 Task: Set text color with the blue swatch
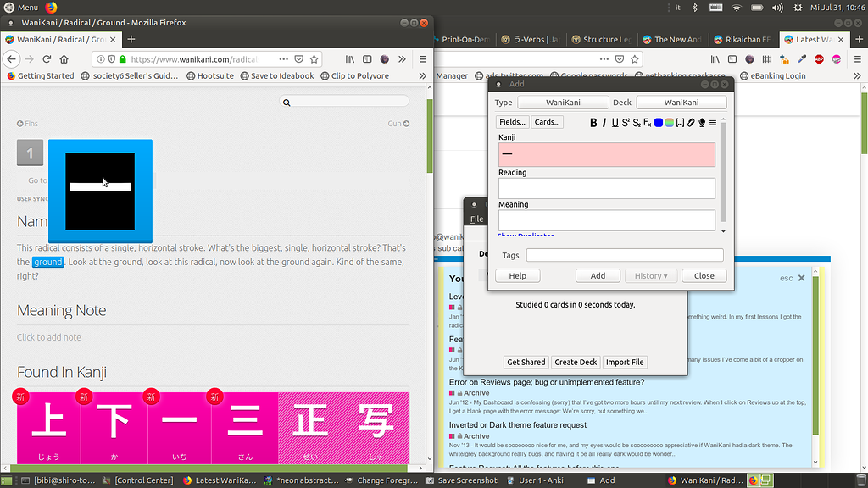pos(658,123)
